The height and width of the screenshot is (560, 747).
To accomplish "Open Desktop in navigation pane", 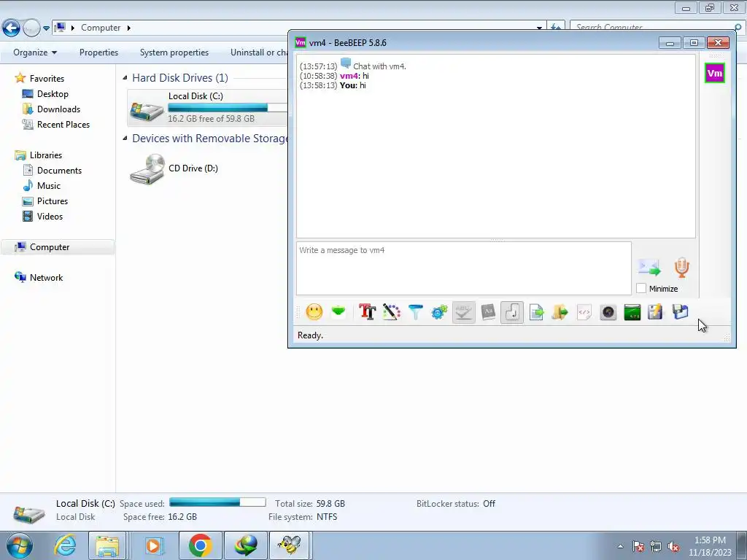I will pos(53,94).
